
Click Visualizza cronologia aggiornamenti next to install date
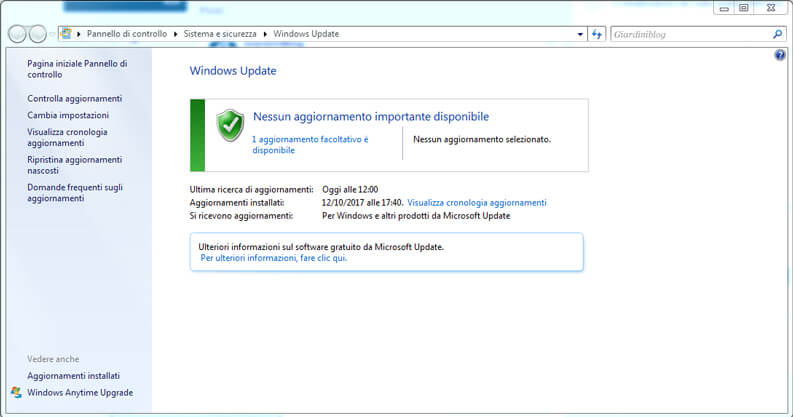tap(477, 203)
